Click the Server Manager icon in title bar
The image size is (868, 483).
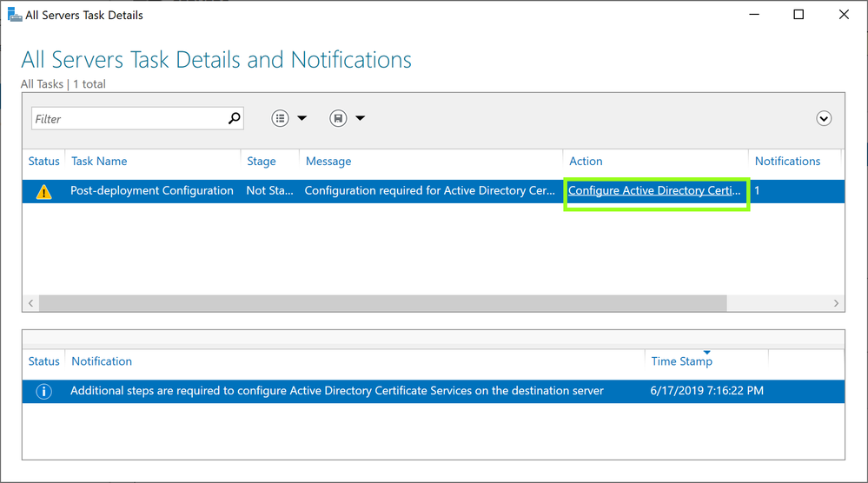15,15
